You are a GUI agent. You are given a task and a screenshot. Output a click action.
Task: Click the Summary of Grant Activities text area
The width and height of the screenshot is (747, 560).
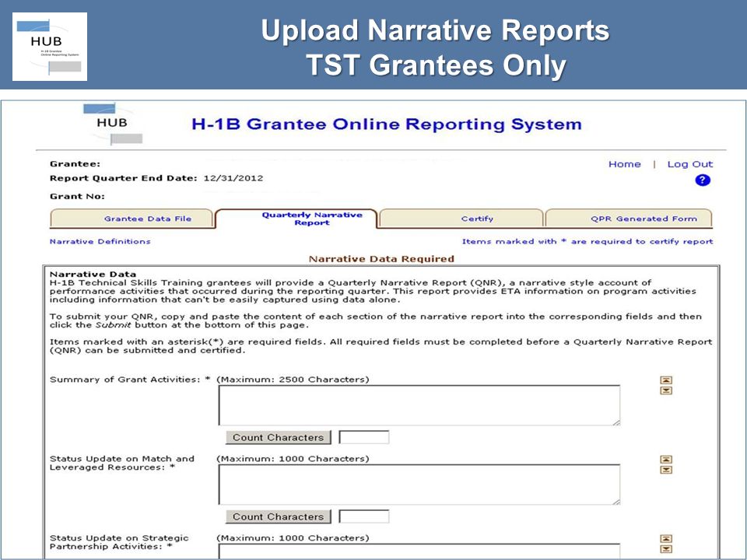(x=419, y=405)
